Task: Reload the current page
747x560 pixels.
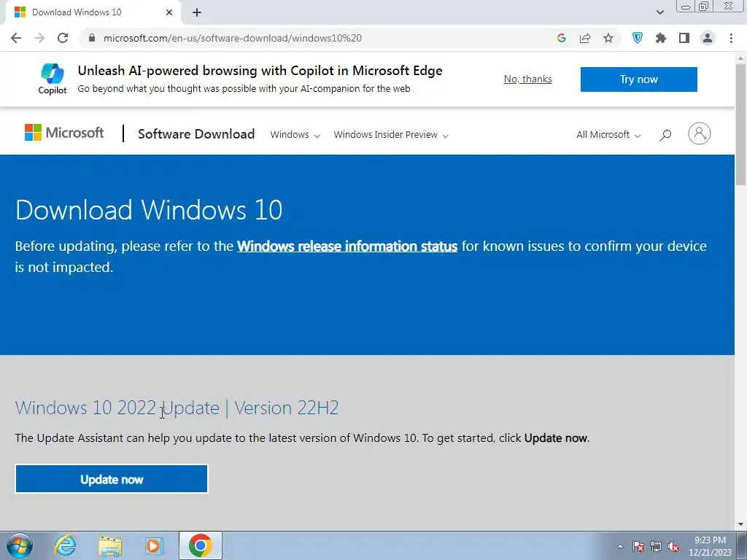Action: (x=63, y=38)
